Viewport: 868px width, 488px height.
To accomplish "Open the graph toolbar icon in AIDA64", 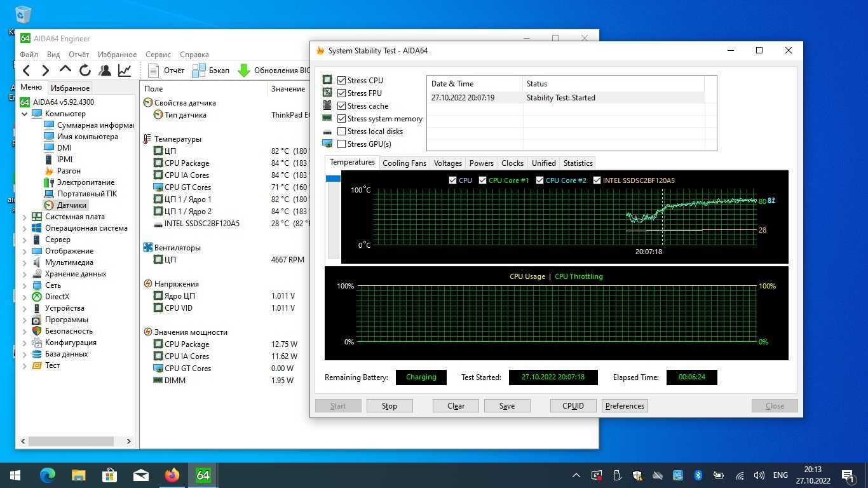I will coord(125,71).
